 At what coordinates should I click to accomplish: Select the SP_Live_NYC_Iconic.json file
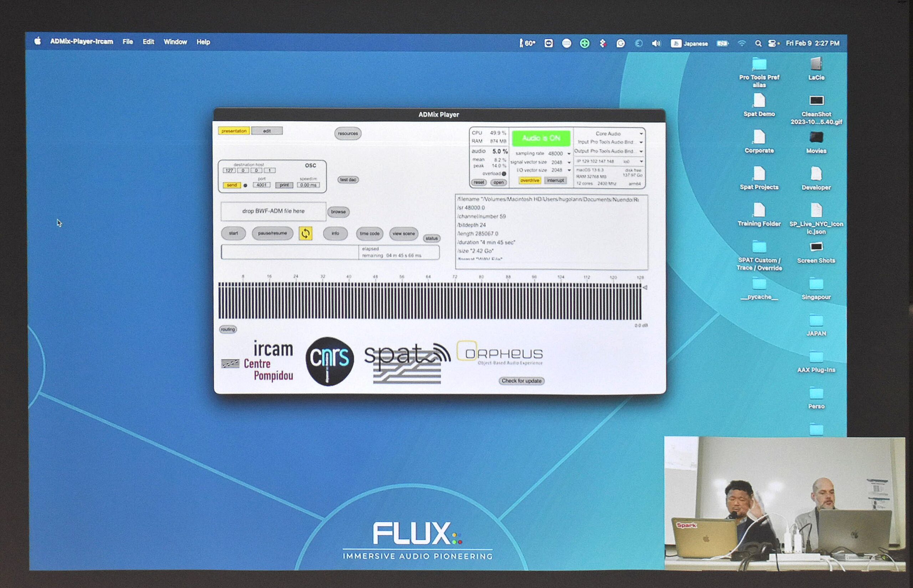point(816,219)
